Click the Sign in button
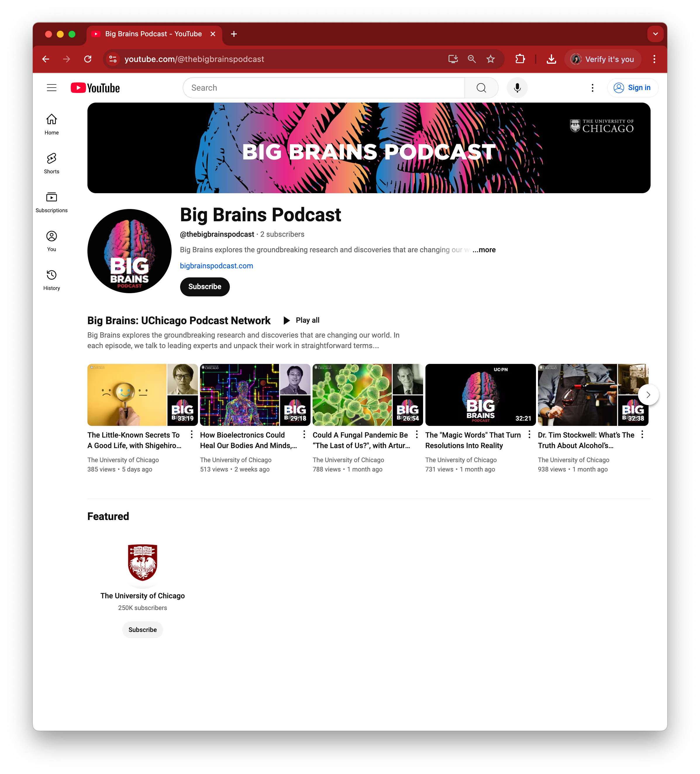The height and width of the screenshot is (774, 700). [x=632, y=88]
